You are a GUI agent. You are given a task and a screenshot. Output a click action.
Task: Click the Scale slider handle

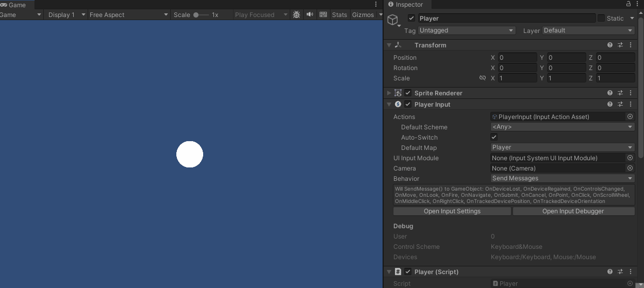pyautogui.click(x=196, y=15)
